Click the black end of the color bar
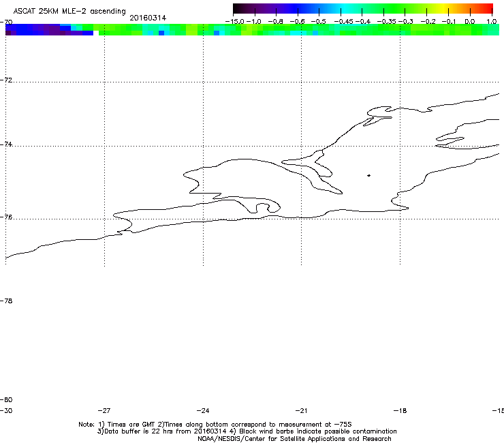 click(x=236, y=8)
